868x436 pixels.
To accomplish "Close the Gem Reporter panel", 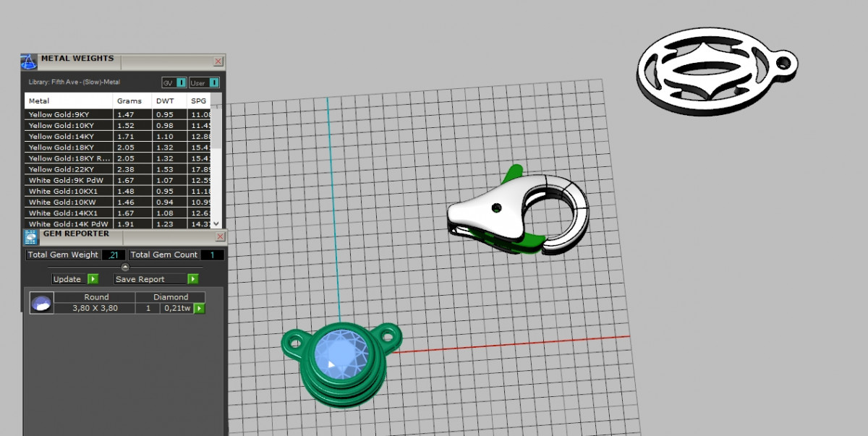I will (220, 237).
